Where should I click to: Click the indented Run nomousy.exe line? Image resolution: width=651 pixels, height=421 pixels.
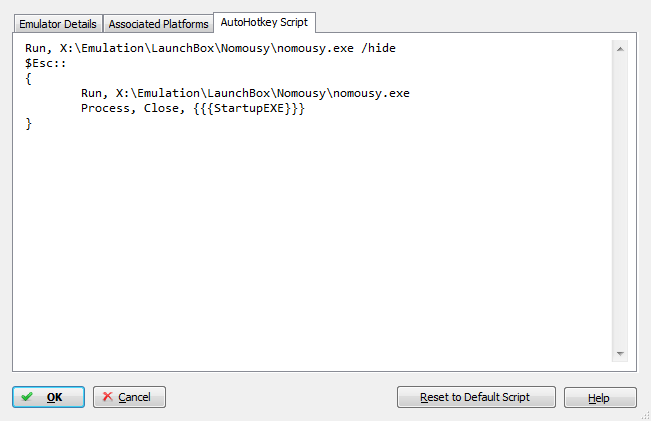click(245, 93)
